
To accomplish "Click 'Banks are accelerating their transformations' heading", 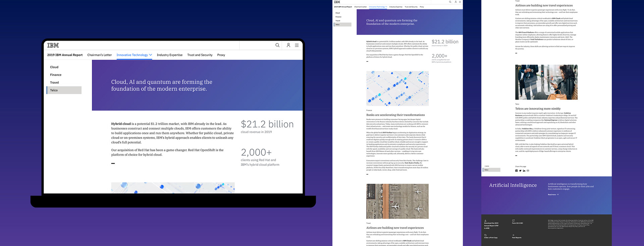I will point(395,115).
